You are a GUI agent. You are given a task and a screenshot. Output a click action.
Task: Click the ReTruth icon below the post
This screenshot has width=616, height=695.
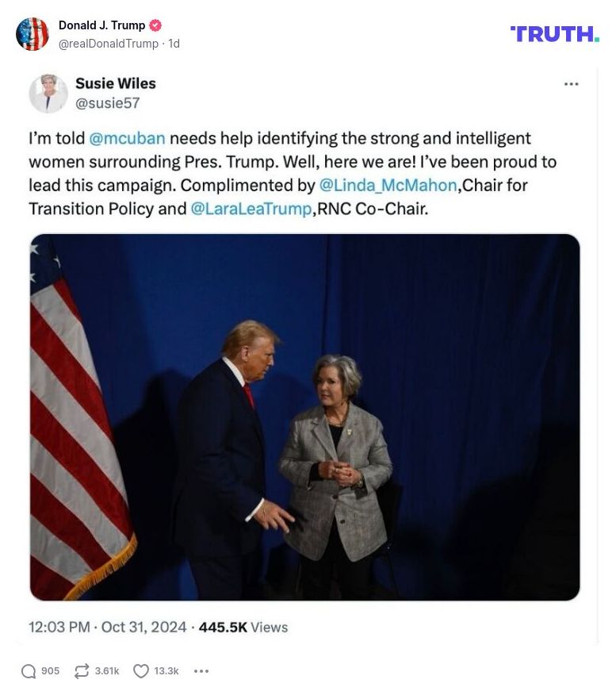pos(81,670)
